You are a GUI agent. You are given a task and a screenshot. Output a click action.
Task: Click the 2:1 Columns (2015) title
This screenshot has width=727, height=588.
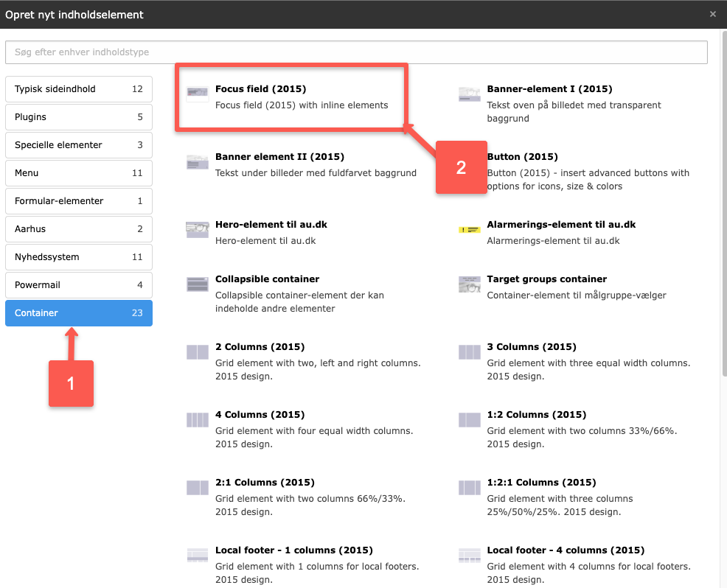(x=265, y=483)
